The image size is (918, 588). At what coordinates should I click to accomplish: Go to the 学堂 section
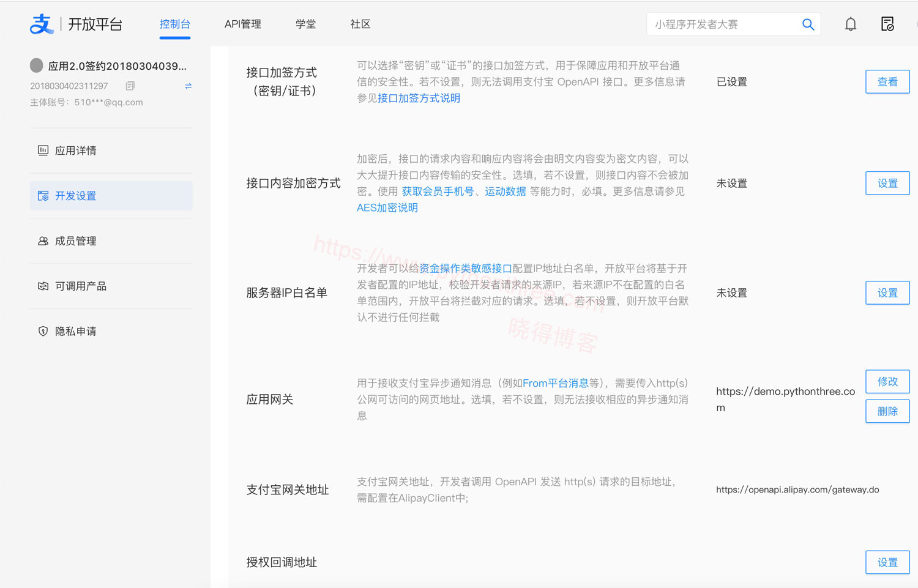pos(305,24)
